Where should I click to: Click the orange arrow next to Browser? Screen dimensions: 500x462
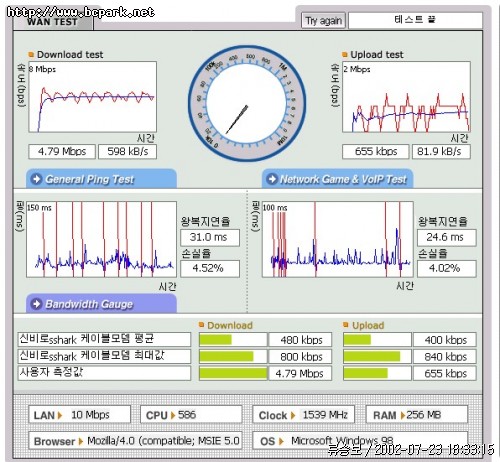(x=80, y=441)
